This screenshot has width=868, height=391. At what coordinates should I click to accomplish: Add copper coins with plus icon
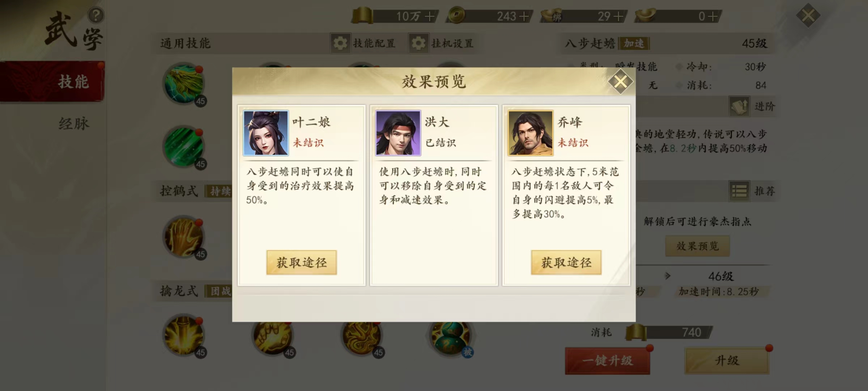pyautogui.click(x=524, y=16)
